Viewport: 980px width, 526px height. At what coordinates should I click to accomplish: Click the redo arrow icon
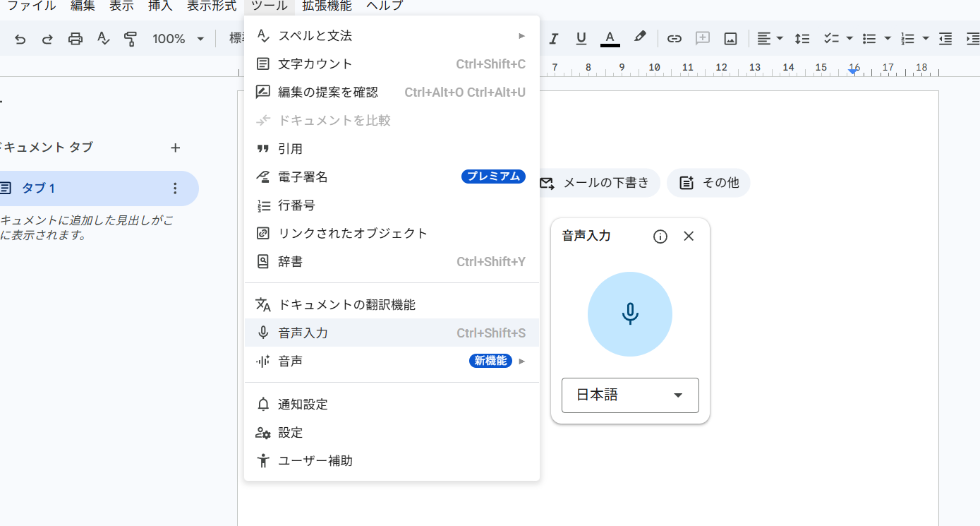(47, 39)
